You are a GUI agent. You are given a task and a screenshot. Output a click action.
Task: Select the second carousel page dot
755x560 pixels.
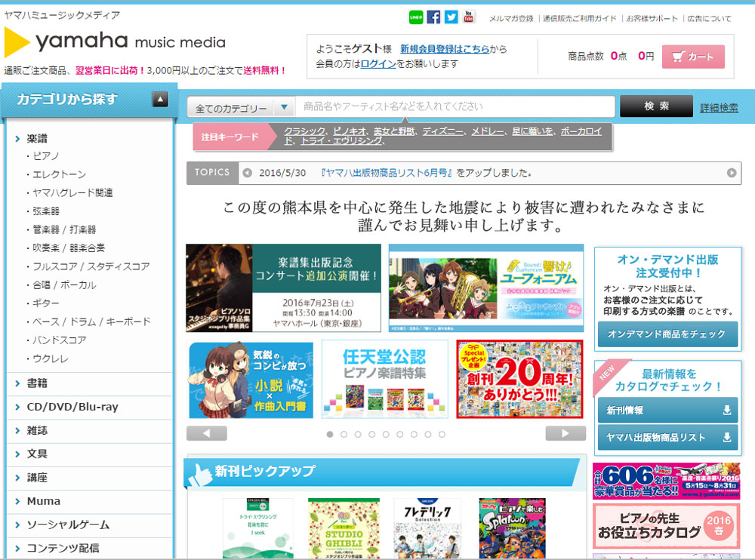click(344, 434)
